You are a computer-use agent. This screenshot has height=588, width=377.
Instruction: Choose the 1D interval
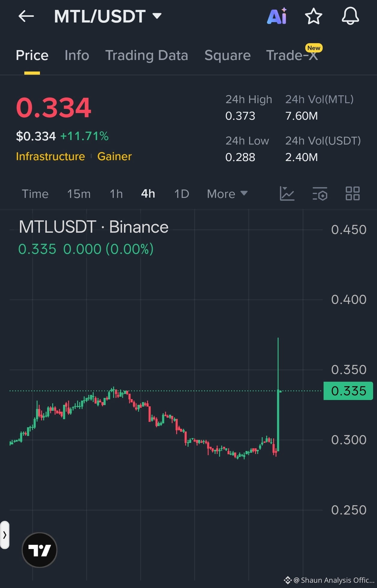182,194
